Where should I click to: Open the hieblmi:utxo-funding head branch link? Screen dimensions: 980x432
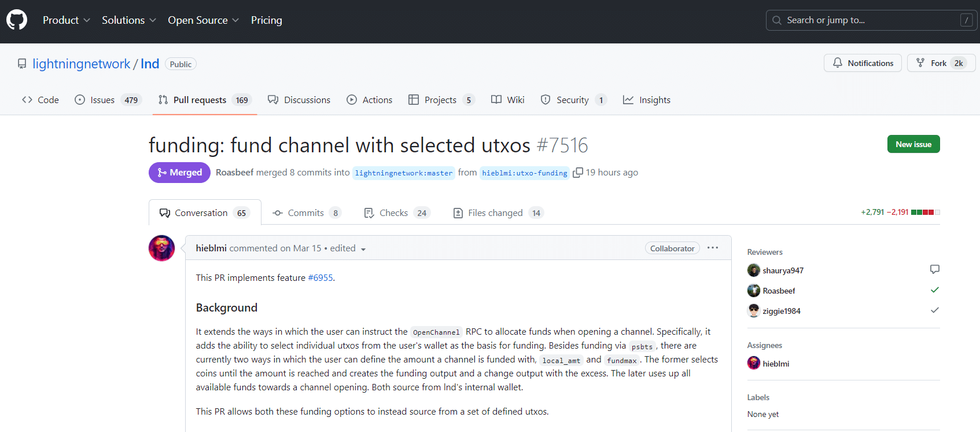525,173
